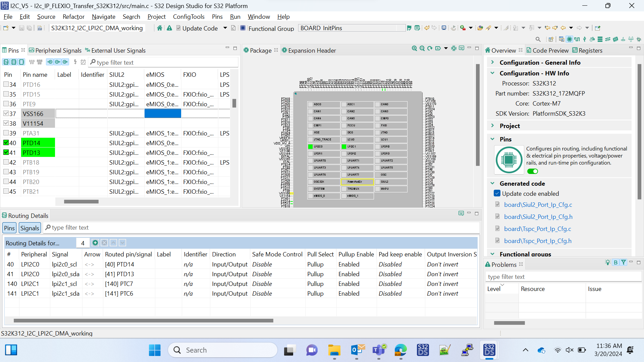The image size is (644, 362).
Task: Open the search icon in the top-right toolbar
Action: [538, 39]
